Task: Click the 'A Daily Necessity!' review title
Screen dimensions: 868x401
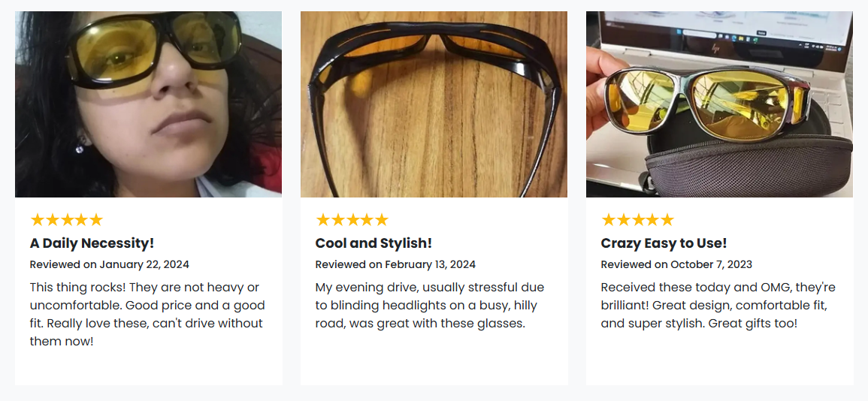Action: (x=92, y=243)
